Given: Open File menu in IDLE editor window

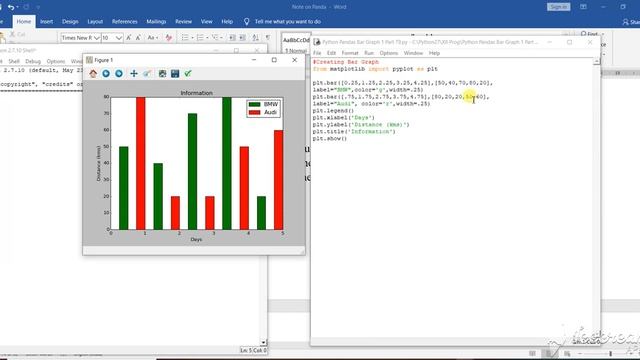Looking at the screenshot, I should pyautogui.click(x=317, y=53).
